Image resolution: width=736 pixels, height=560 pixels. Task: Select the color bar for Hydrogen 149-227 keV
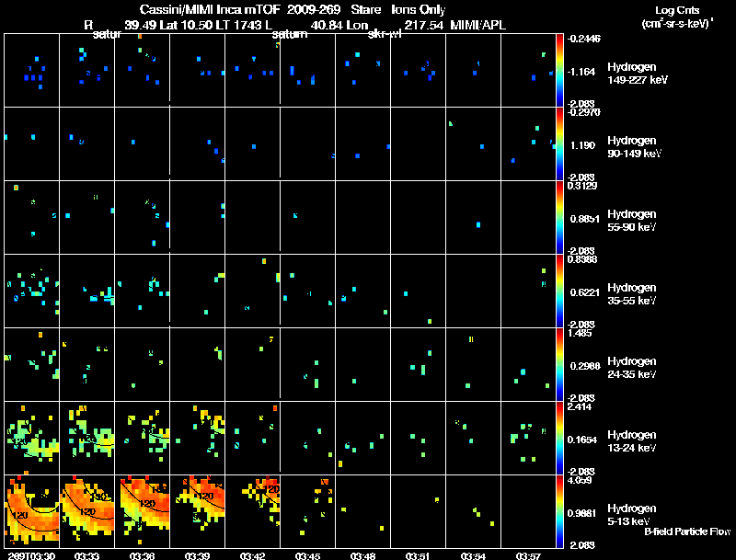(559, 71)
